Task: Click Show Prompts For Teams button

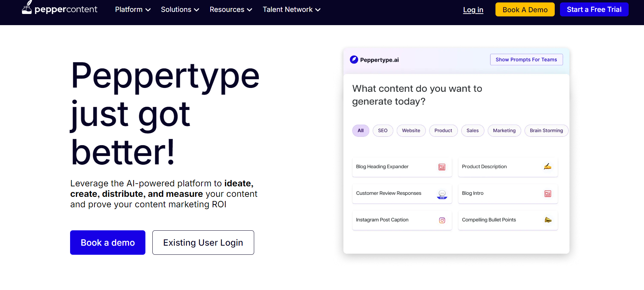Action: coord(526,60)
